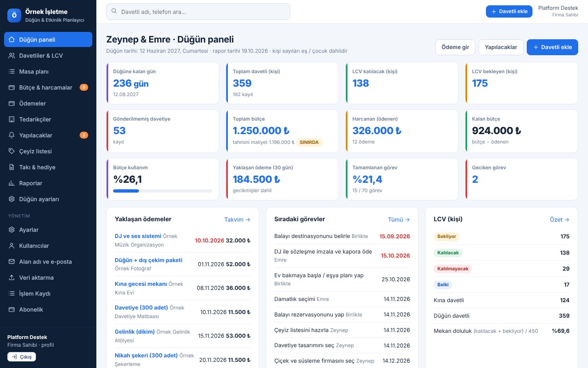Viewport: 588px width, 368px height.
Task: Click the Ödeme gir button
Action: pyautogui.click(x=455, y=47)
